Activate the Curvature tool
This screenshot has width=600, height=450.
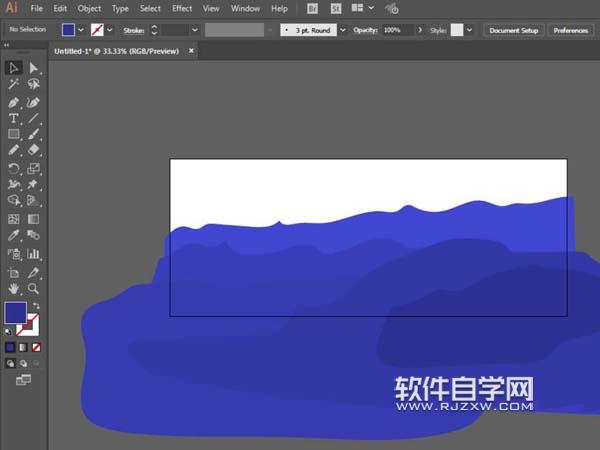33,102
